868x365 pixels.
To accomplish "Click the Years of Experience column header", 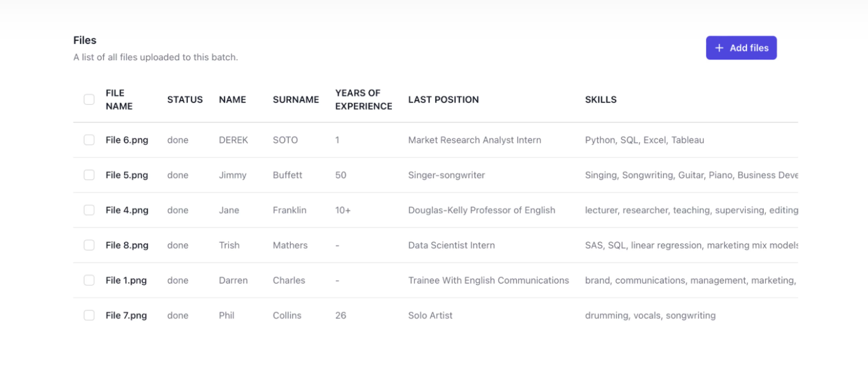I will point(364,99).
